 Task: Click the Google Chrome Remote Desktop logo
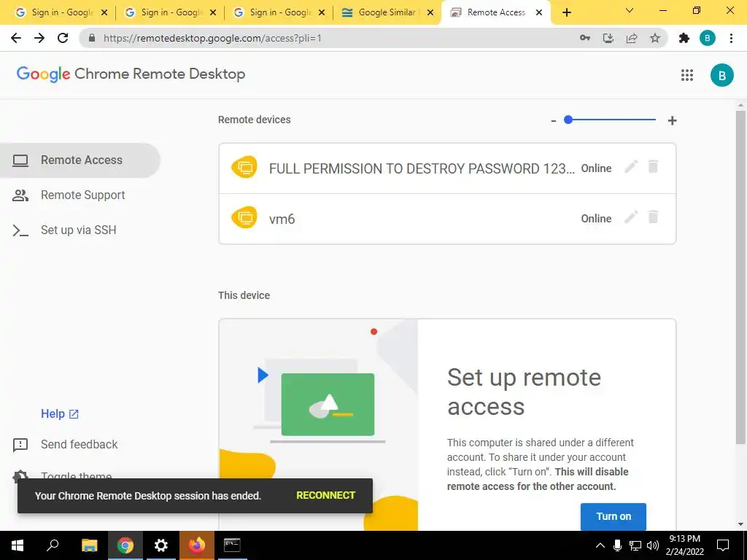pos(131,74)
